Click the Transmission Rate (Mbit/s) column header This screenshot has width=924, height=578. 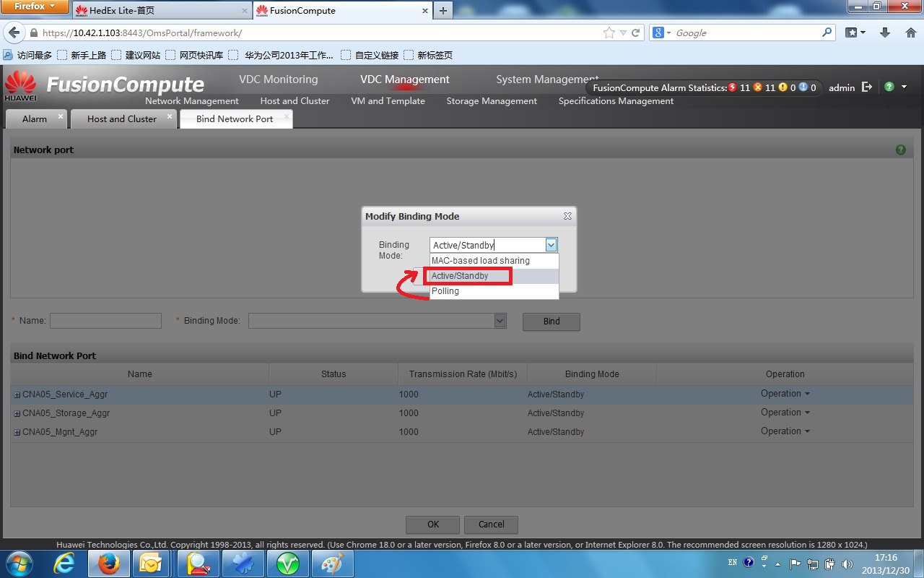[463, 374]
